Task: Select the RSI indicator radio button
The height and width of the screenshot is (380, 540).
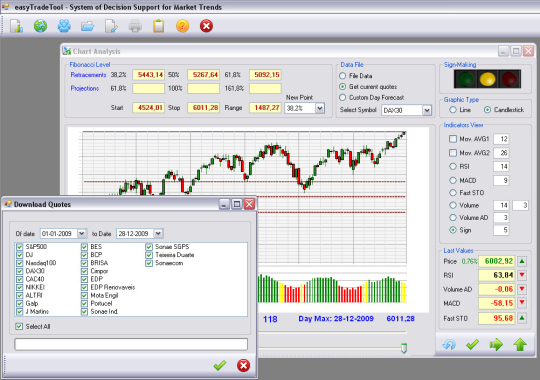Action: point(453,166)
